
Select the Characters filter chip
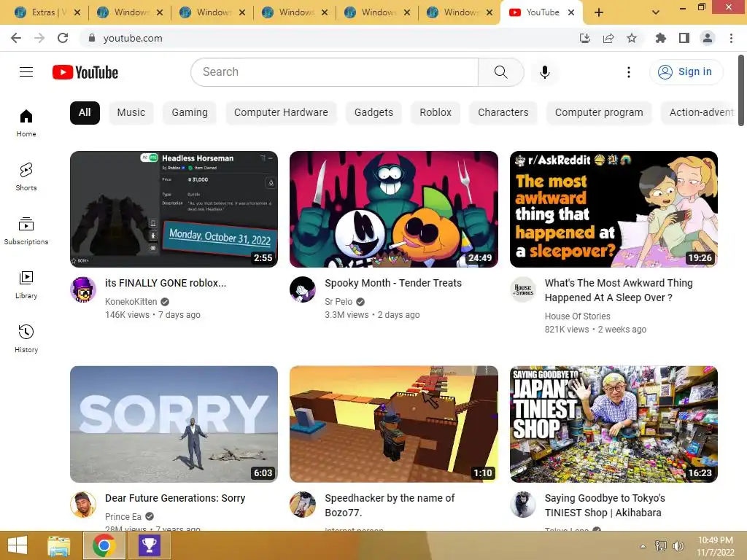tap(503, 113)
